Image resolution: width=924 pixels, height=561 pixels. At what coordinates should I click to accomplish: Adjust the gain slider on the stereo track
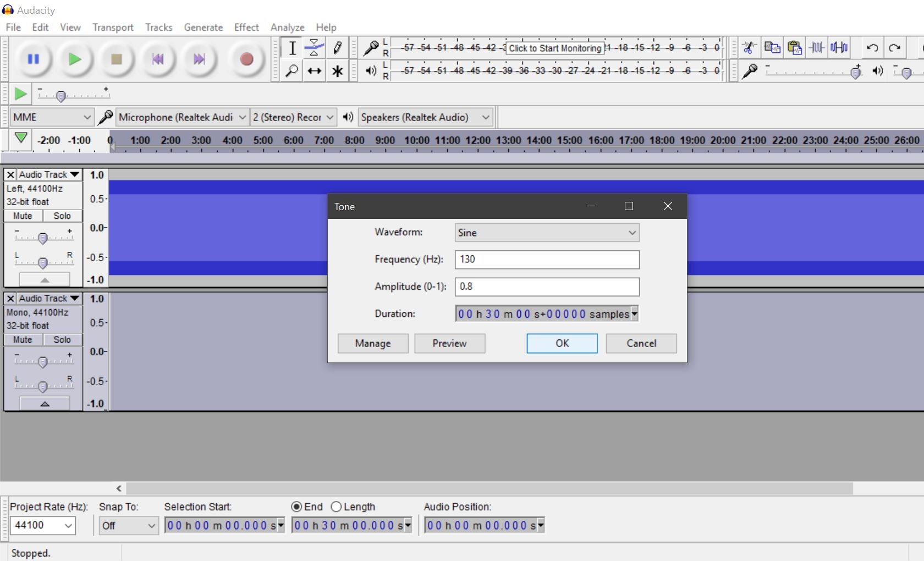click(x=42, y=237)
